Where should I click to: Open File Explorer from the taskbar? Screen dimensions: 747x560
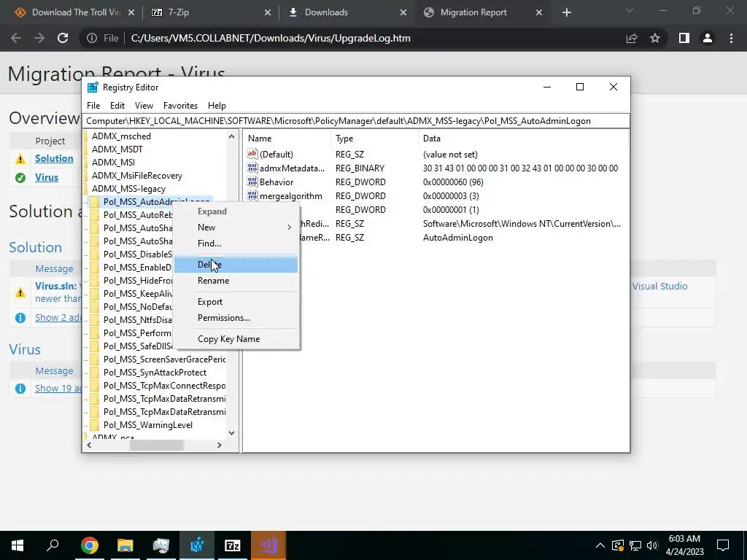pos(125,545)
